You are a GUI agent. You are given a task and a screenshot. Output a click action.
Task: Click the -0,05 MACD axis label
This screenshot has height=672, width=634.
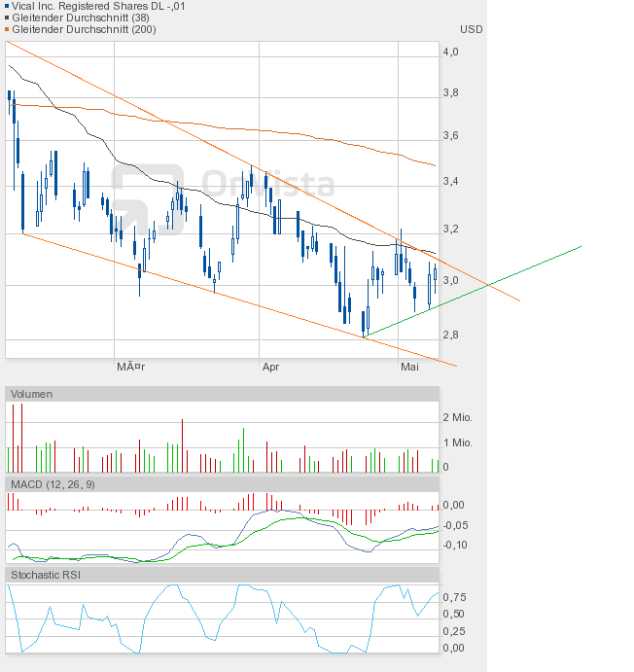[x=455, y=525]
